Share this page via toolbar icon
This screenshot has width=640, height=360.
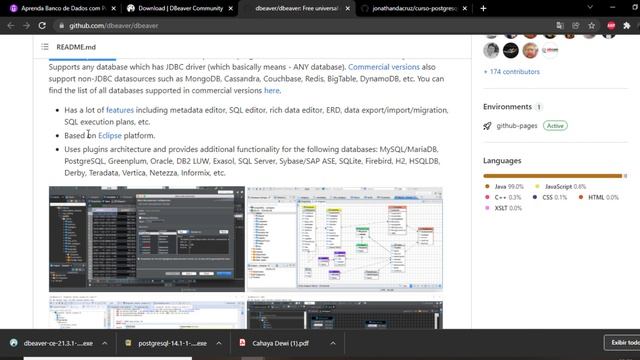pos(576,26)
